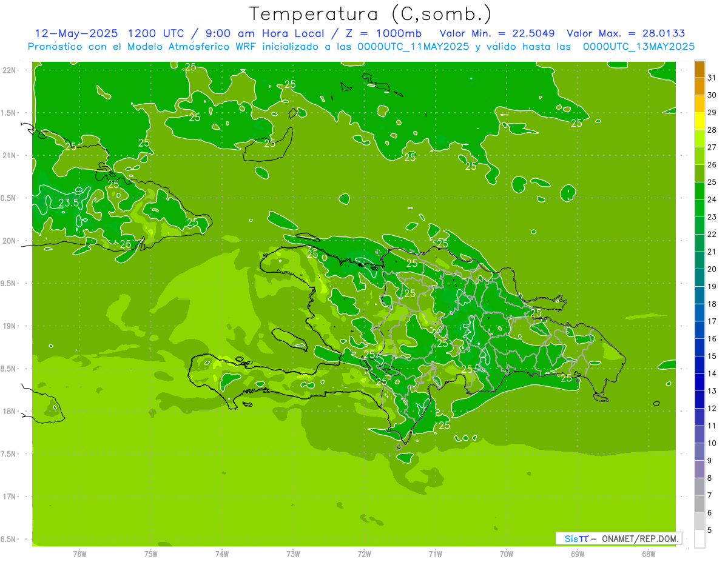Click the colorbar value label '25'
Viewport: 728px width, 562px height.
pos(712,182)
